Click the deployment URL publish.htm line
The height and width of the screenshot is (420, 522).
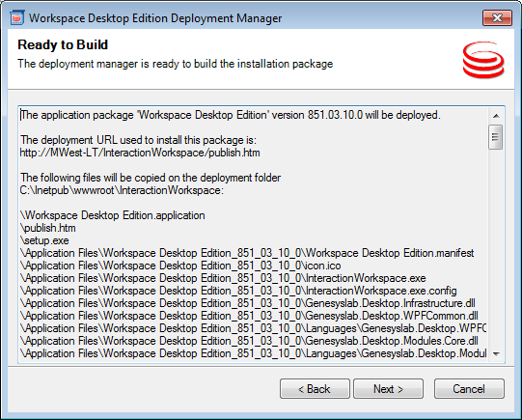[x=140, y=153]
